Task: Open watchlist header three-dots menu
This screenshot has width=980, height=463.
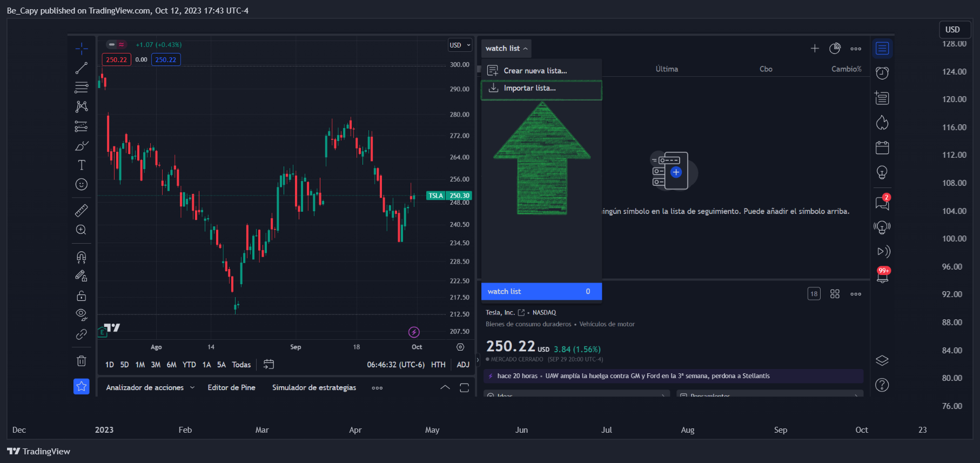Action: [856, 49]
